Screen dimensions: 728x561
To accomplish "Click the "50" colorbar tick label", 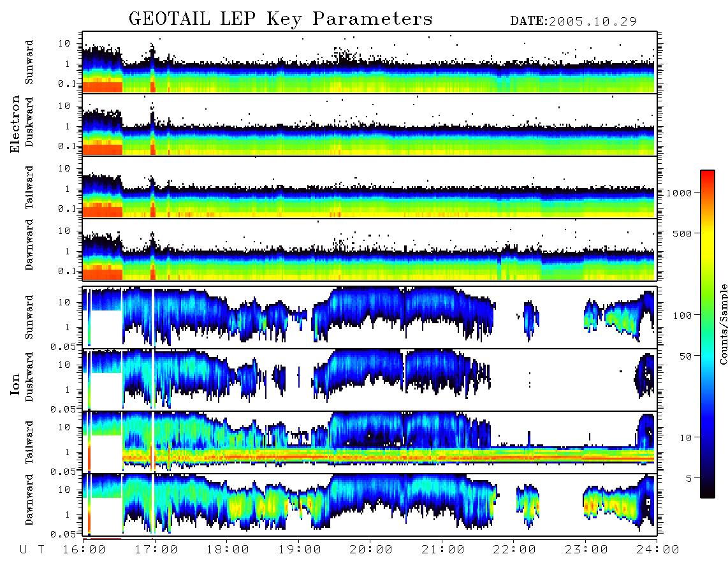I will click(x=685, y=356).
